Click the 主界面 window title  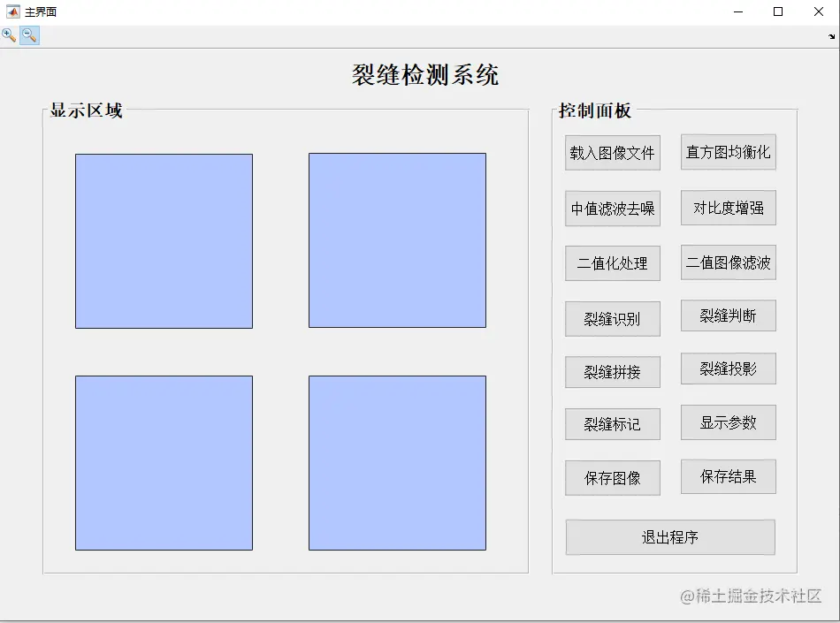[x=41, y=11]
